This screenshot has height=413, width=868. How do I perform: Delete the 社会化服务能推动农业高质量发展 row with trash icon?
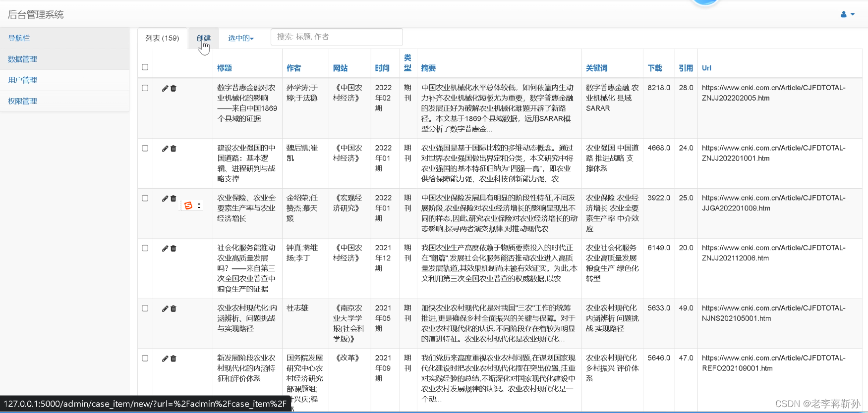(x=174, y=248)
